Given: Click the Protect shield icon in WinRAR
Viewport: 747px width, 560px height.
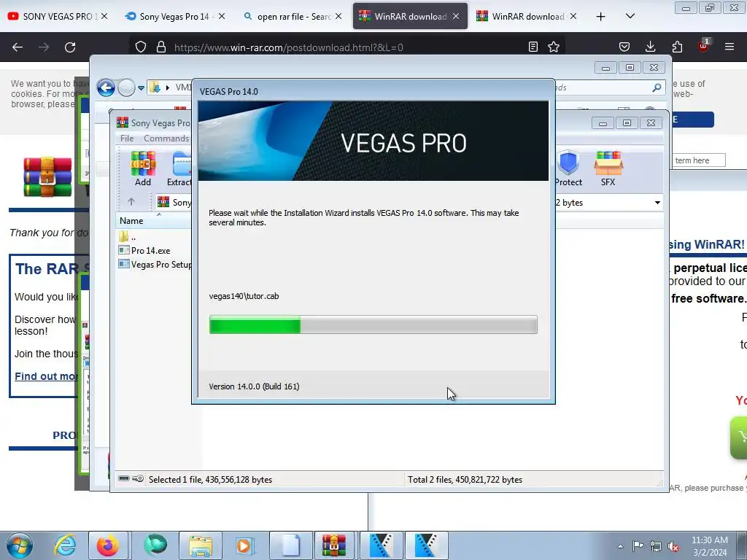Looking at the screenshot, I should point(568,168).
